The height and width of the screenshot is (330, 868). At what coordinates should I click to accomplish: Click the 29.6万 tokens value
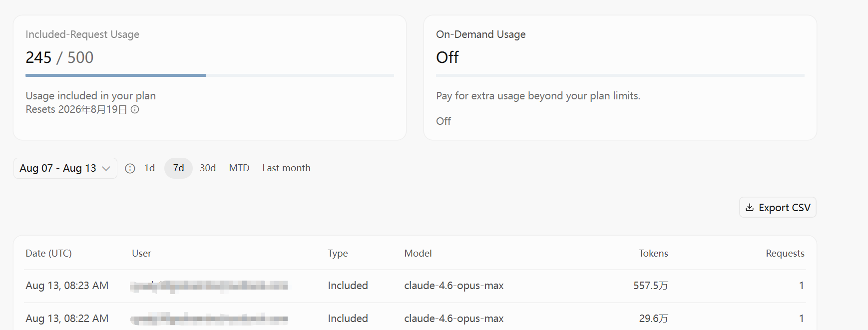654,319
